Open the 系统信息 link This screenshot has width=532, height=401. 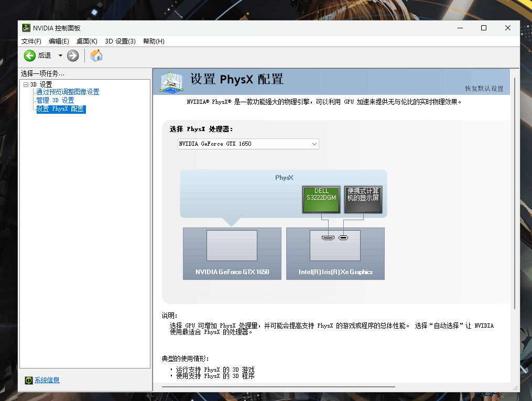tap(47, 381)
